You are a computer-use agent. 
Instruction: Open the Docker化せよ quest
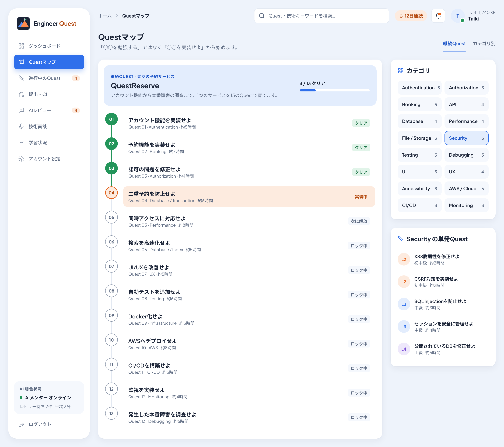click(x=249, y=319)
